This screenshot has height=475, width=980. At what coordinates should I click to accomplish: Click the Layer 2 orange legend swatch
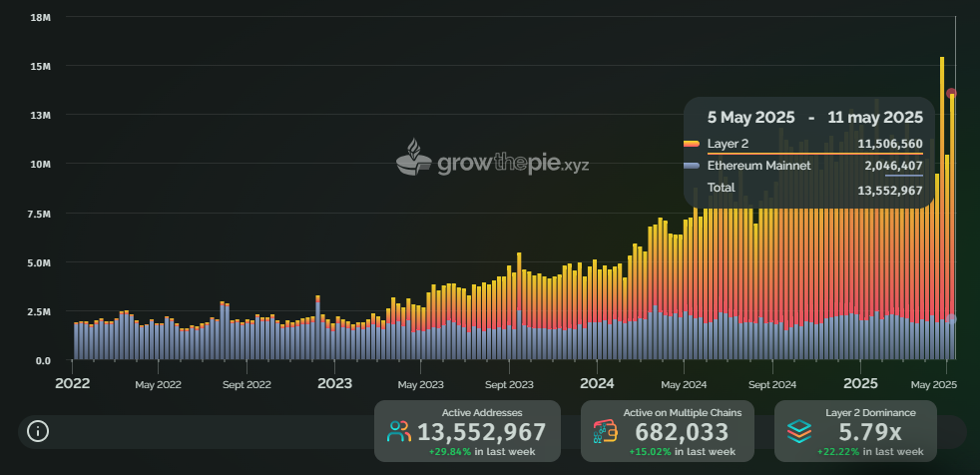point(692,145)
